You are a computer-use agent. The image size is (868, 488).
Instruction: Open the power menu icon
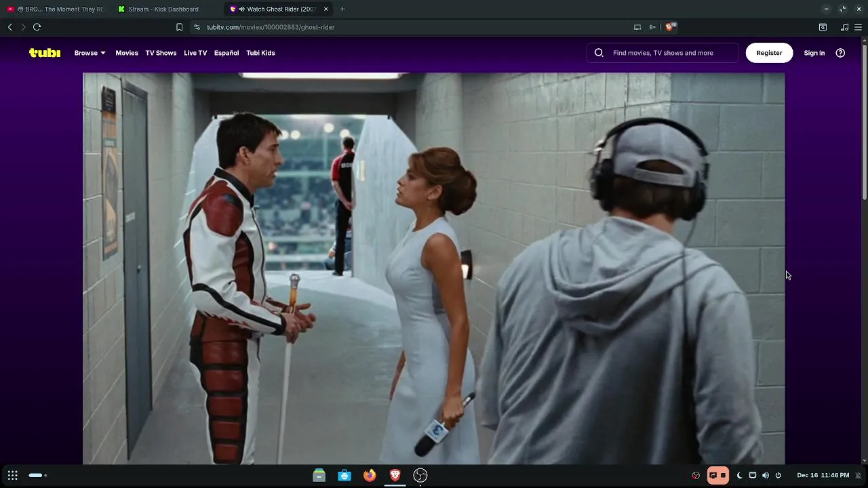pyautogui.click(x=778, y=475)
